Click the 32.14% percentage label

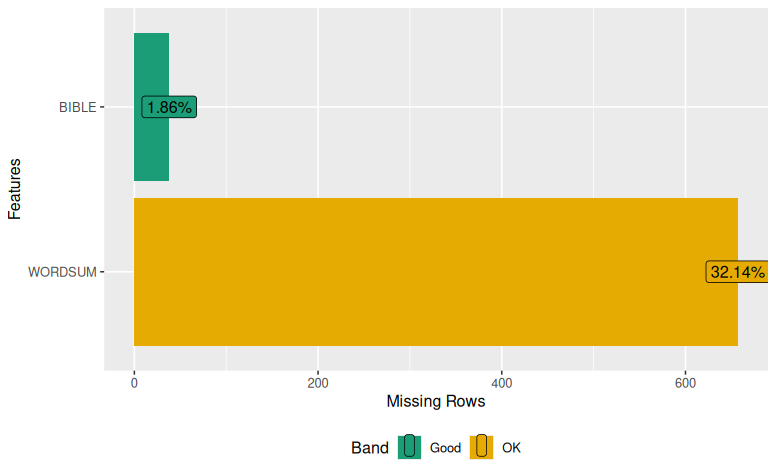pos(737,272)
